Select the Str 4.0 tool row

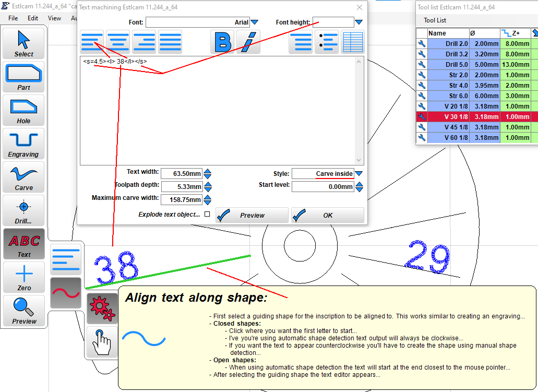pyautogui.click(x=477, y=86)
